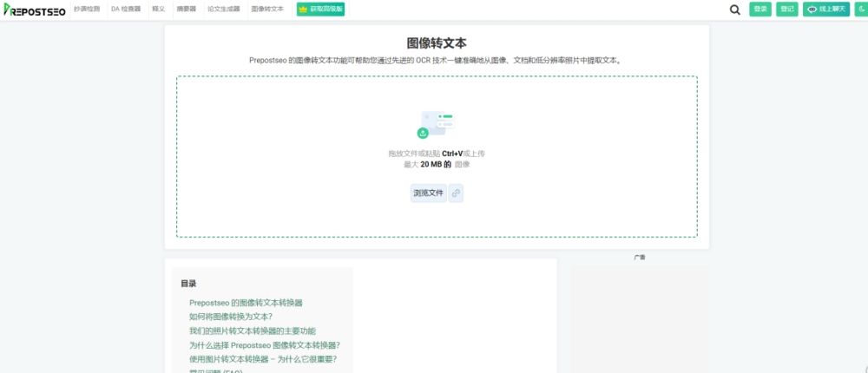Open the 论文生成器 essay generator menu item

coord(224,10)
